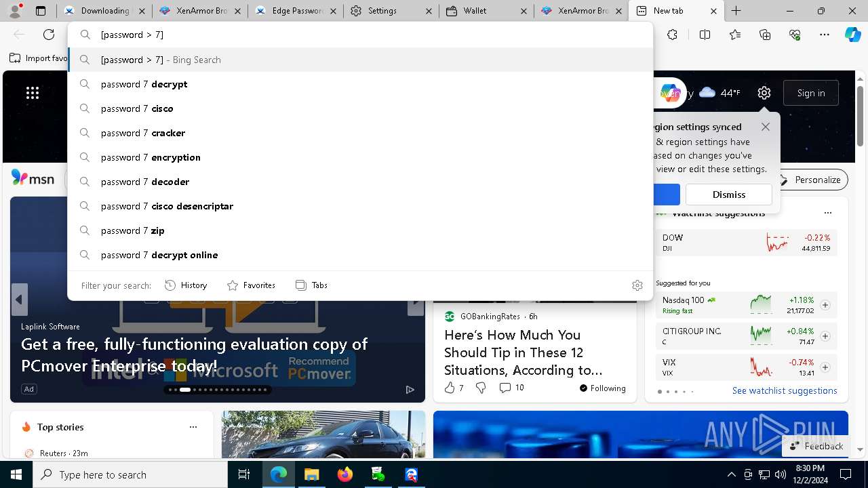Show hidden system tray icons chevron

point(731,474)
